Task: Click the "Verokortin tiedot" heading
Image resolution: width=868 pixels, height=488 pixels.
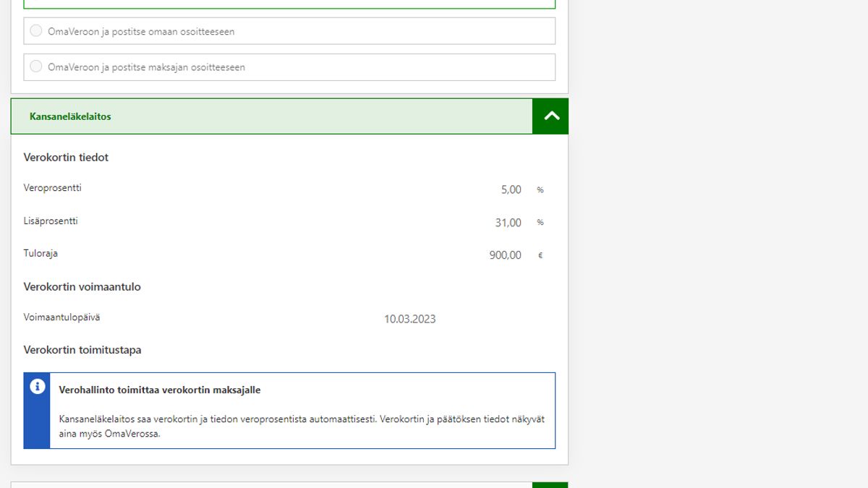Action: [66, 158]
